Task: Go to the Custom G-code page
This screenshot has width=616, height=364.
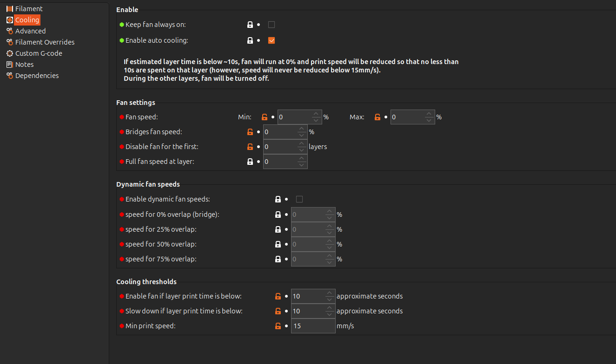Action: tap(39, 53)
